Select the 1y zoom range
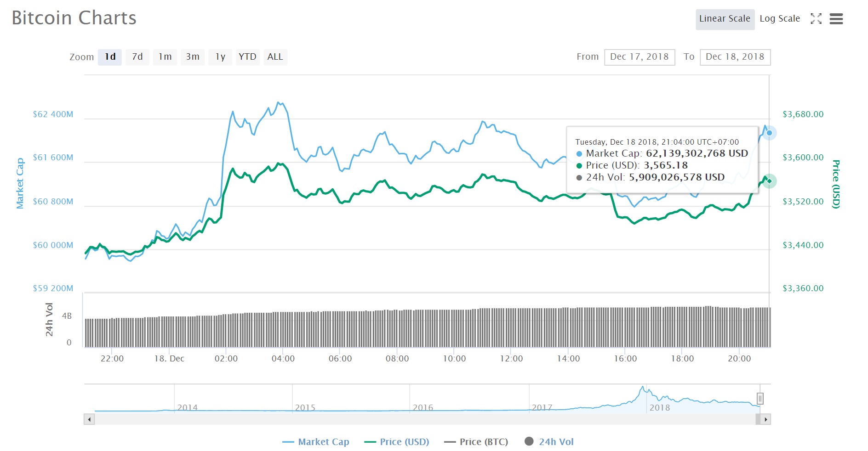This screenshot has width=868, height=451. [x=220, y=57]
